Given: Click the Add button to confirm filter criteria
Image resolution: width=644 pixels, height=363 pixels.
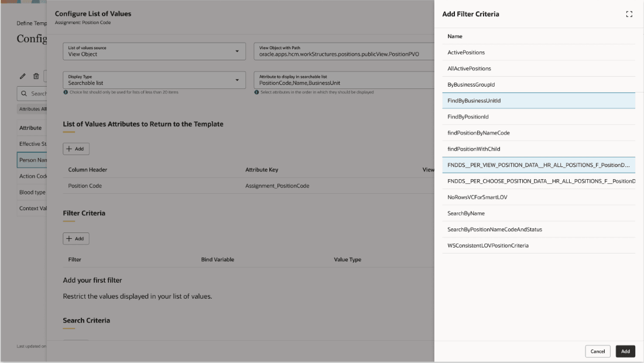Looking at the screenshot, I should pyautogui.click(x=625, y=351).
